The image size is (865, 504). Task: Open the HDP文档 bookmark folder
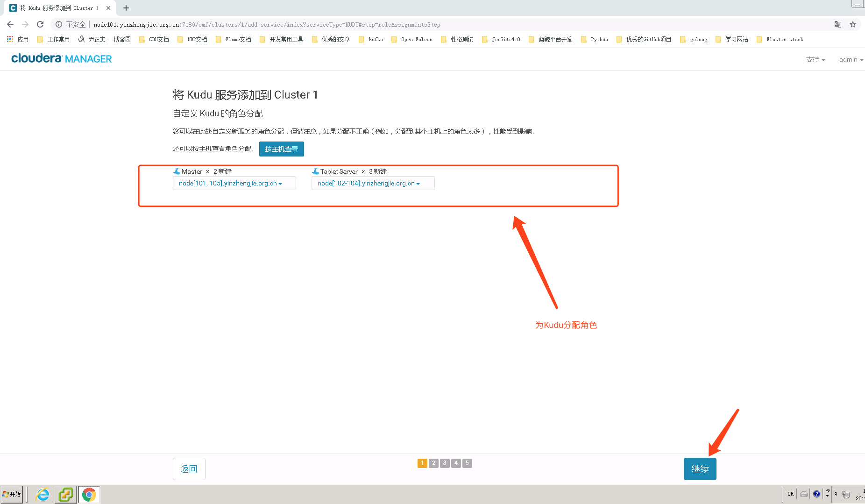point(192,39)
